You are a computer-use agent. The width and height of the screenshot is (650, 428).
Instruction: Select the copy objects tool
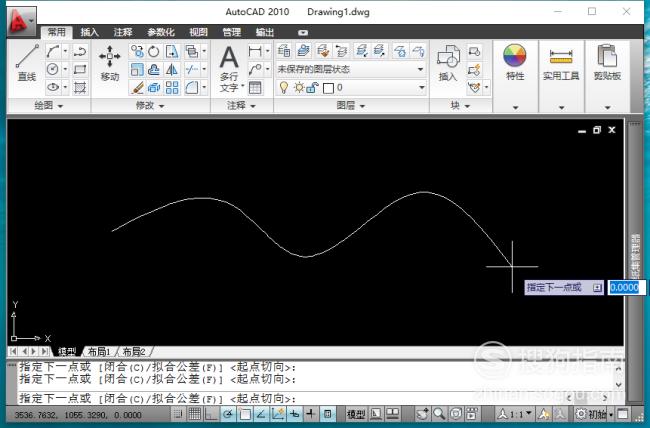(x=137, y=51)
